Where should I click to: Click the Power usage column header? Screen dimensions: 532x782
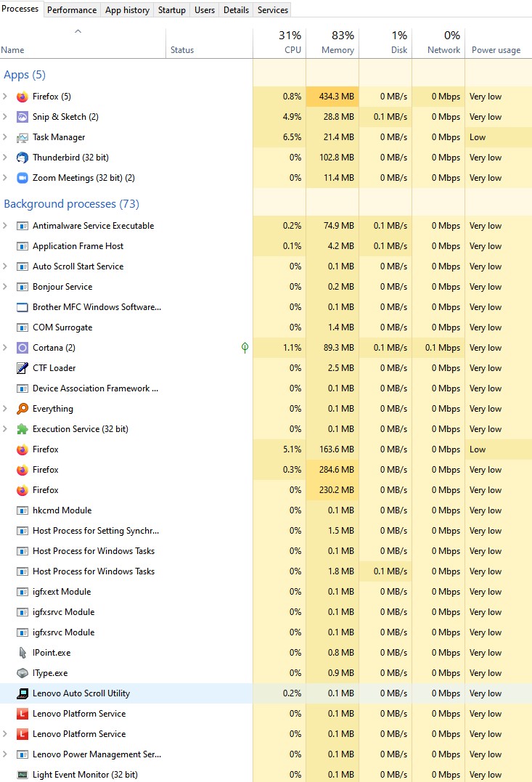coord(496,50)
